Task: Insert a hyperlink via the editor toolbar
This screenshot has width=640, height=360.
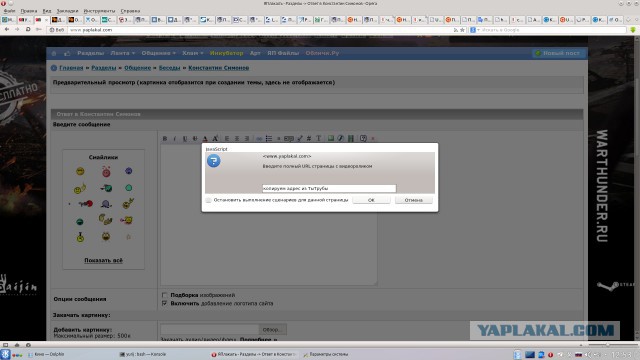Action: pyautogui.click(x=258, y=138)
